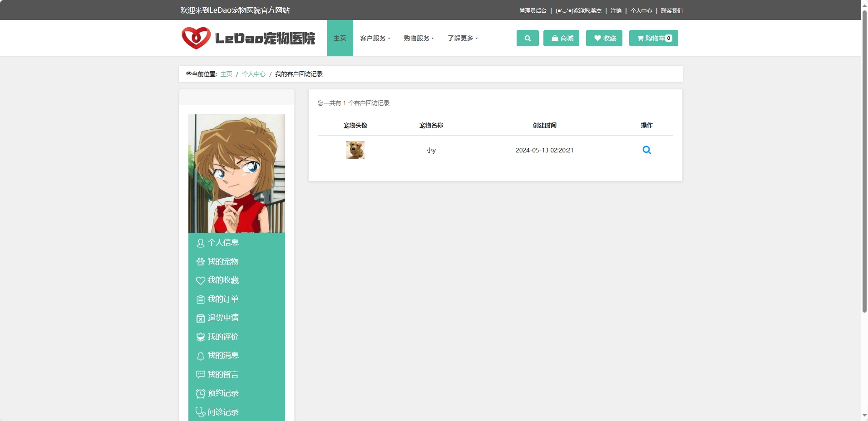Click the magnifier icon to view the回访记录 detail
Viewport: 868px width, 421px height.
[646, 150]
